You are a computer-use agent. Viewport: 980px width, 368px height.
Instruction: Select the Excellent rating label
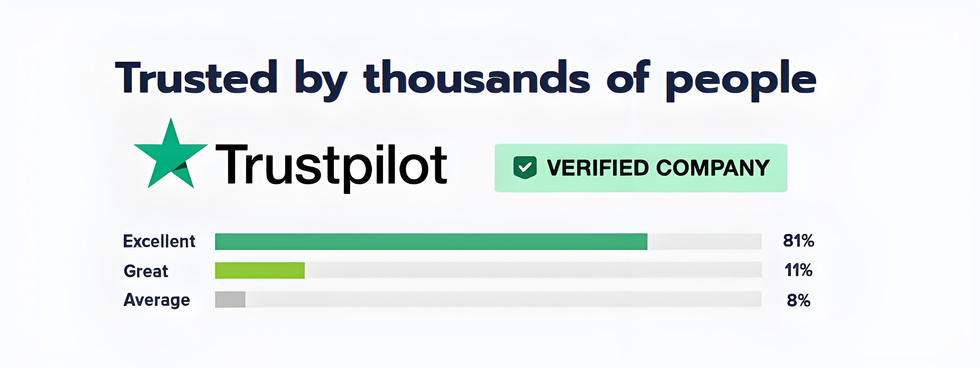[159, 241]
